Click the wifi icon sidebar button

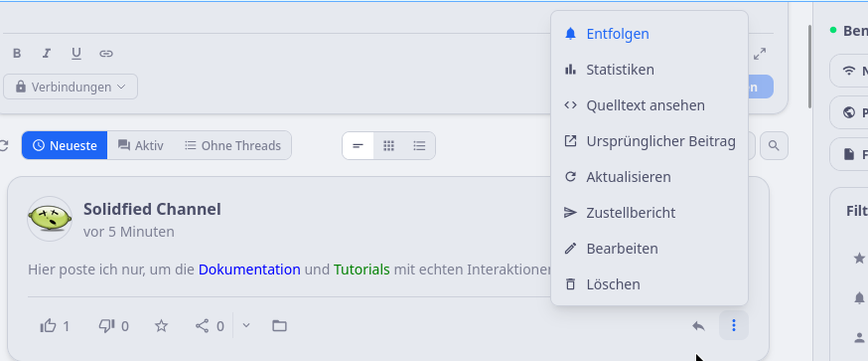click(848, 71)
